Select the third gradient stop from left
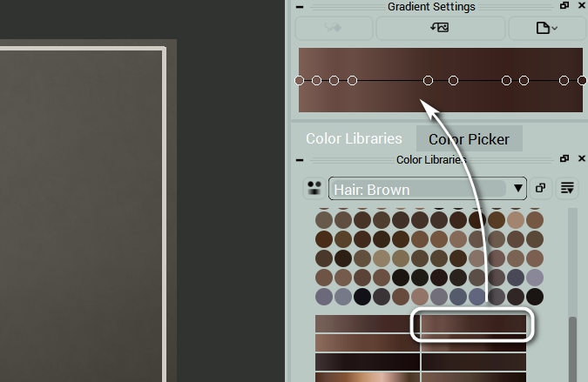This screenshot has width=588, height=382. (335, 81)
